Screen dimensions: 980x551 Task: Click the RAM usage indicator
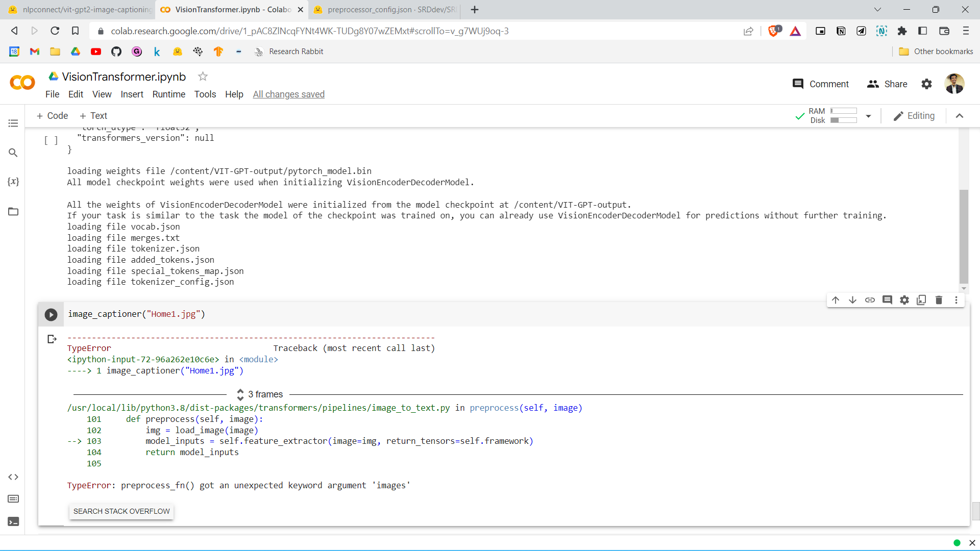coord(832,111)
